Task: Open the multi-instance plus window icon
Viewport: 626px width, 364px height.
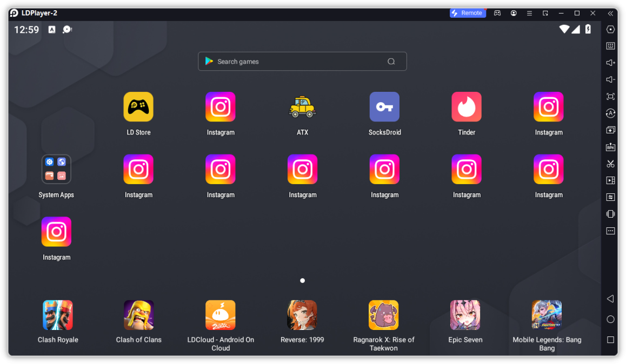Action: (x=610, y=130)
